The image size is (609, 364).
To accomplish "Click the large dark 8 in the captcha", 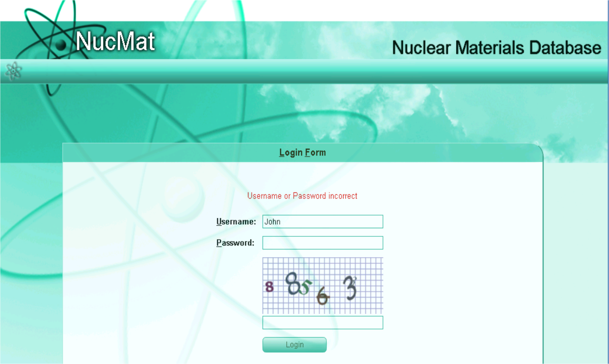I will click(x=293, y=284).
